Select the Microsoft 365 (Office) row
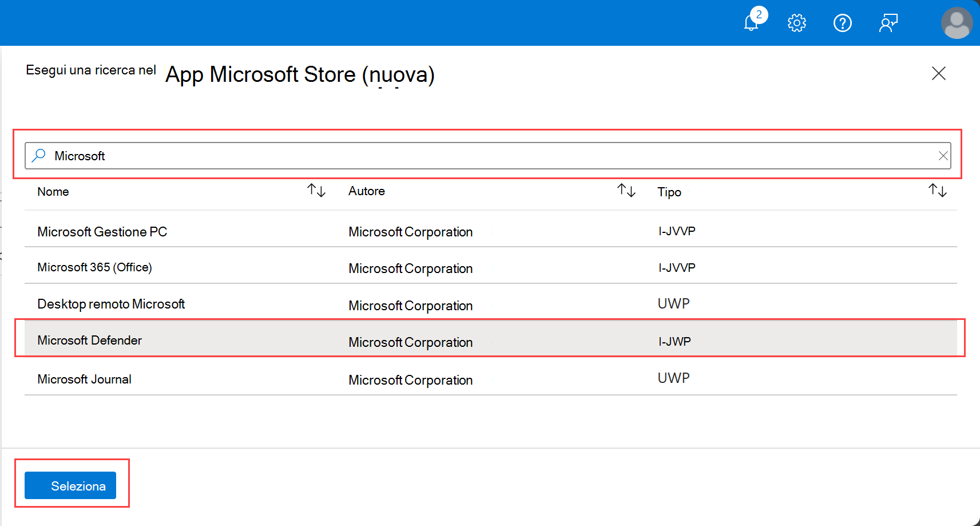 pyautogui.click(x=491, y=266)
